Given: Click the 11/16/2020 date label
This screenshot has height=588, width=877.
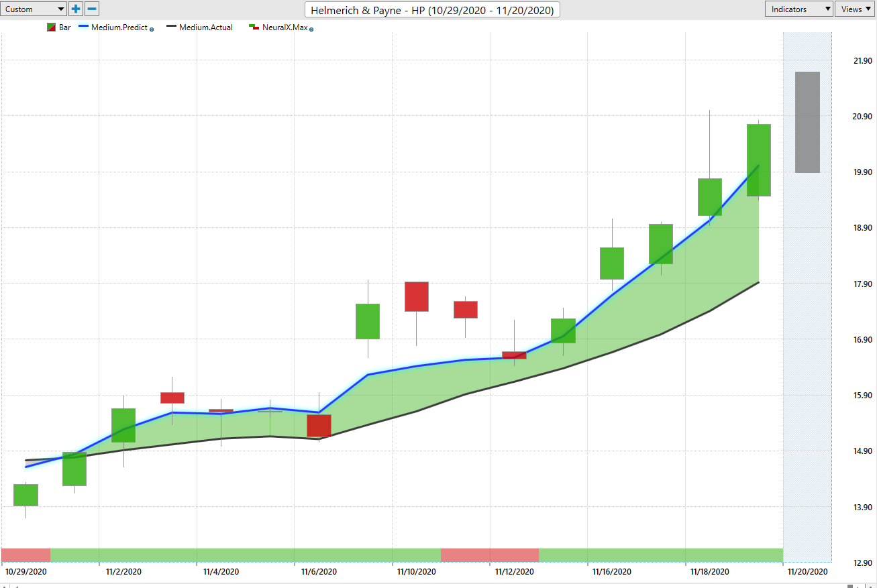Looking at the screenshot, I should click(612, 572).
